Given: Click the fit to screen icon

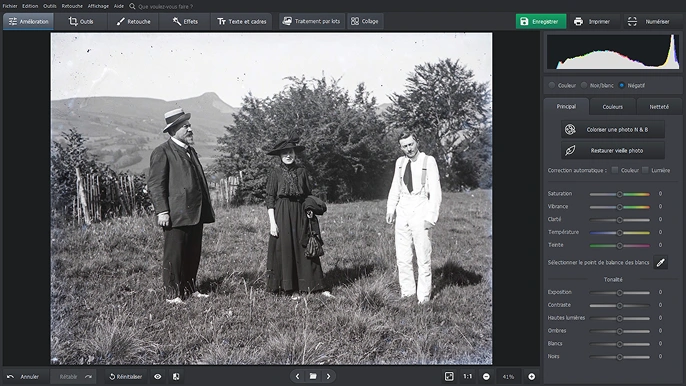Looking at the screenshot, I should pyautogui.click(x=449, y=376).
